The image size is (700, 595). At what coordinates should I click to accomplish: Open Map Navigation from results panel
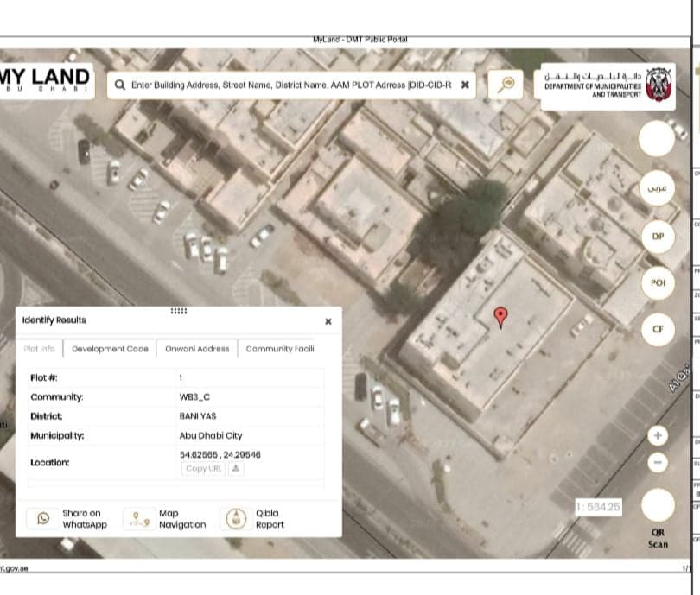pyautogui.click(x=138, y=518)
